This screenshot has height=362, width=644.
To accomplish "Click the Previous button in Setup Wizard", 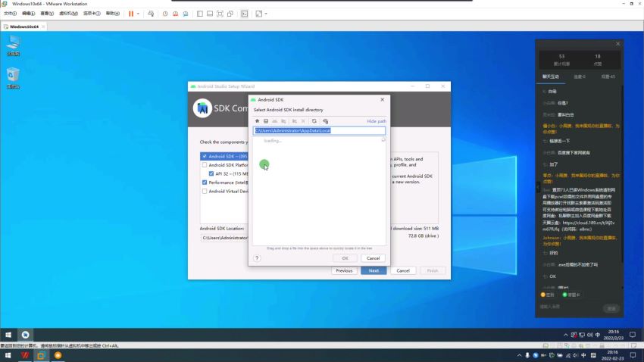I will pyautogui.click(x=344, y=270).
